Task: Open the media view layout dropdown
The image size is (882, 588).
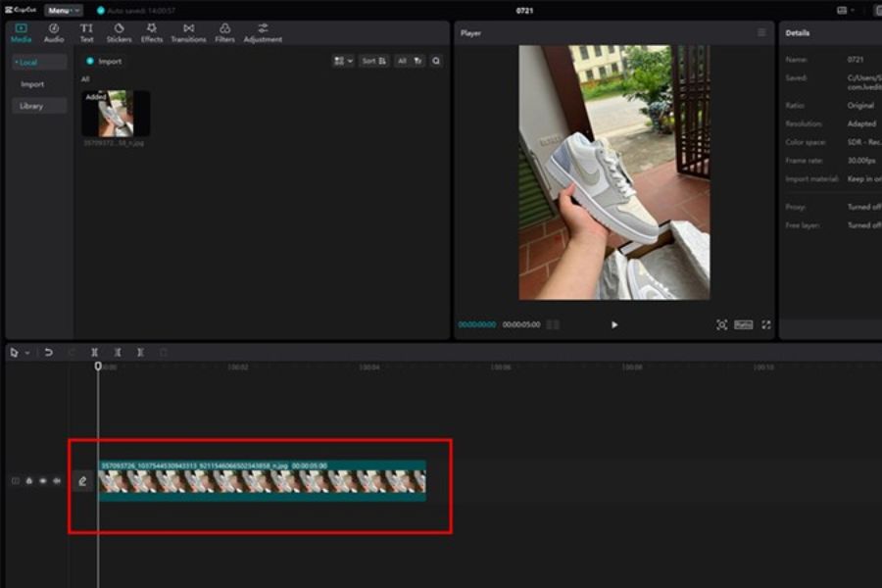Action: 343,61
